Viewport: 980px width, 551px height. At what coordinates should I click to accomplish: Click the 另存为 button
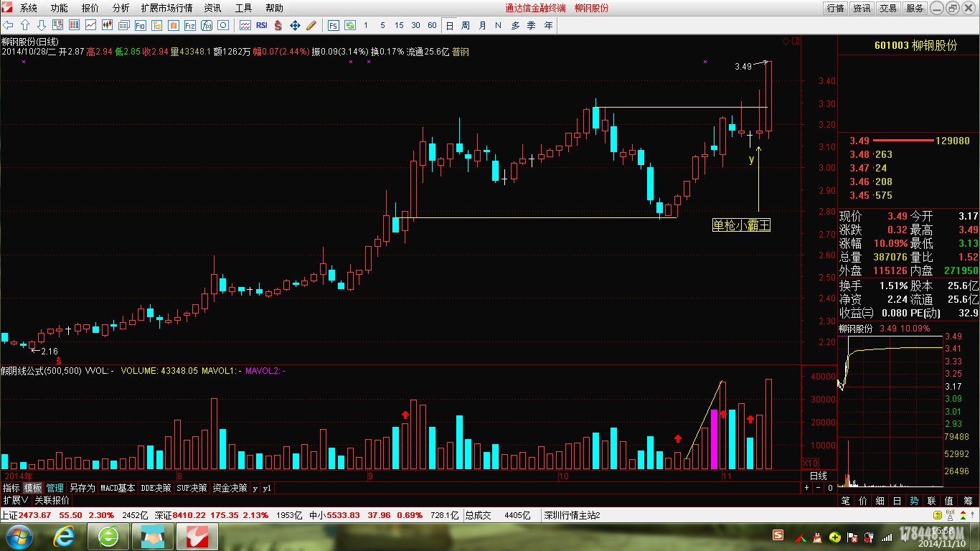coord(82,488)
